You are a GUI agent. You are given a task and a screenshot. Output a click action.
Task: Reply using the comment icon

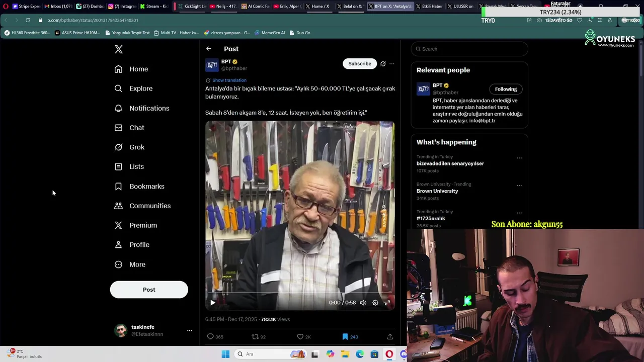pyautogui.click(x=210, y=336)
